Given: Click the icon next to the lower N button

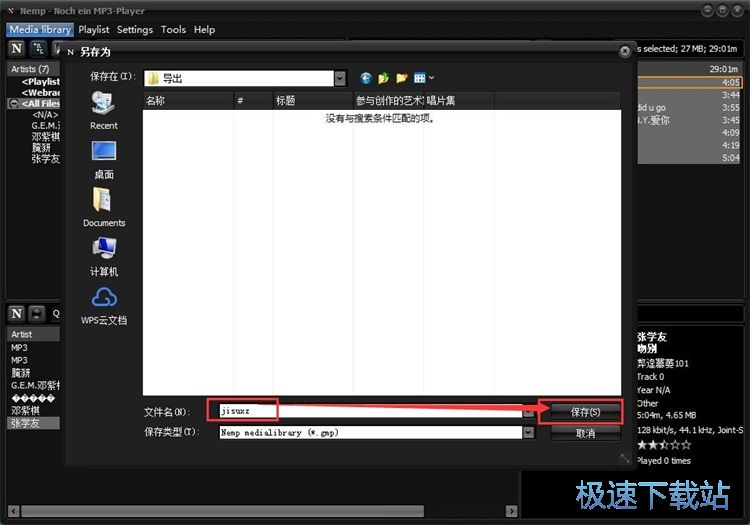Looking at the screenshot, I should point(36,314).
